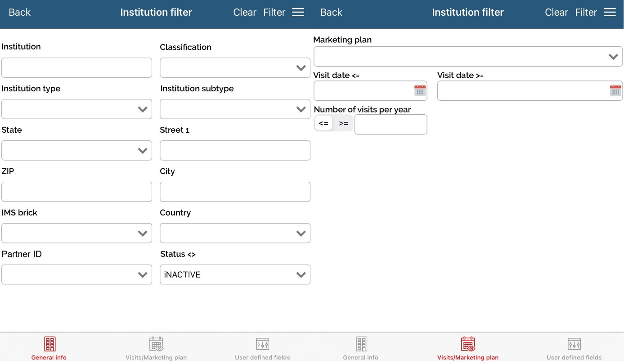624x364 pixels.
Task: Tap grey General info icon on right screen
Action: [361, 344]
